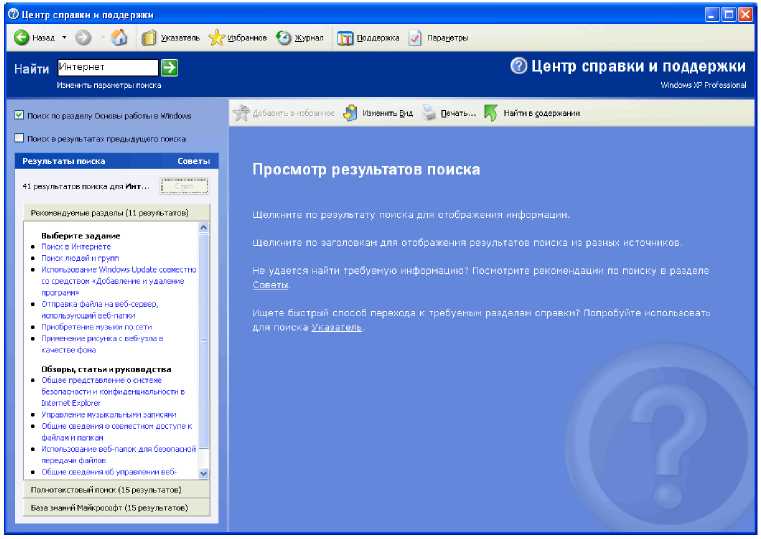761x539 pixels.
Task: Expand База знаний Майкрософт results section
Action: [116, 508]
